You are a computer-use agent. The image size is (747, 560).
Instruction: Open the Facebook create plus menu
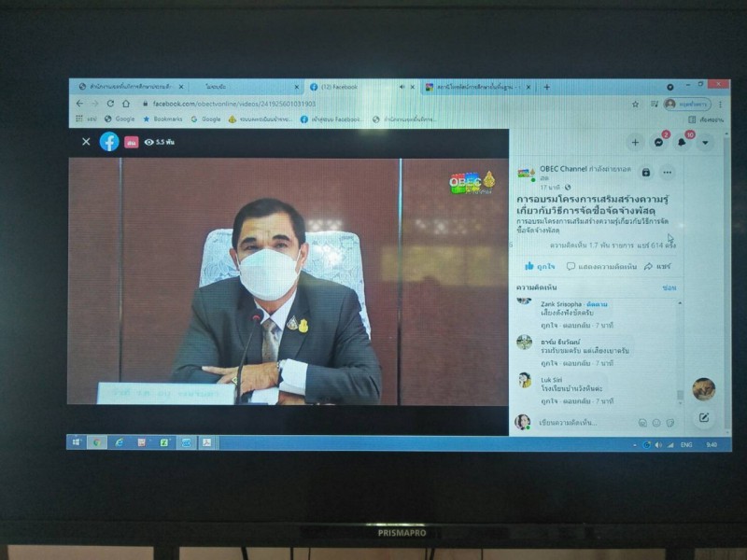pos(635,143)
